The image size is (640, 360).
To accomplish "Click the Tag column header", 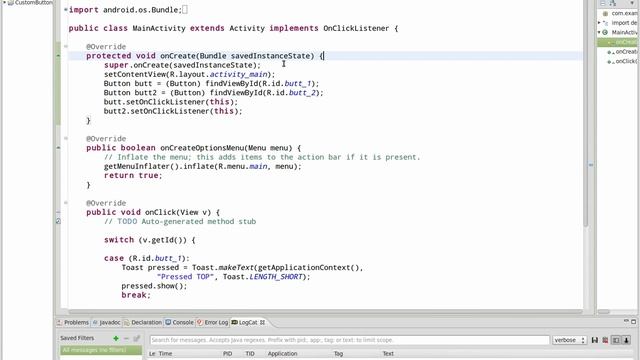I will [x=338, y=353].
